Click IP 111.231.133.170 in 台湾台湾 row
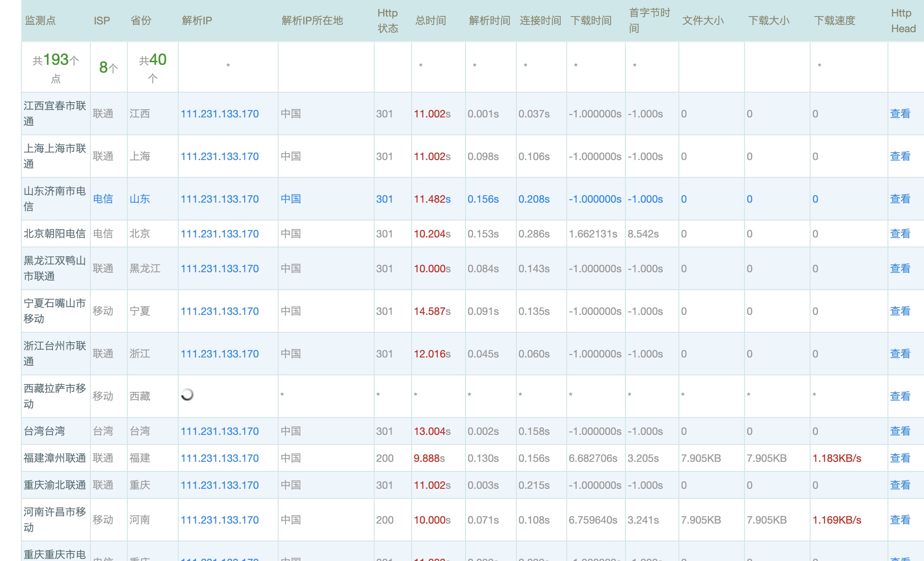The width and height of the screenshot is (924, 561). [219, 431]
